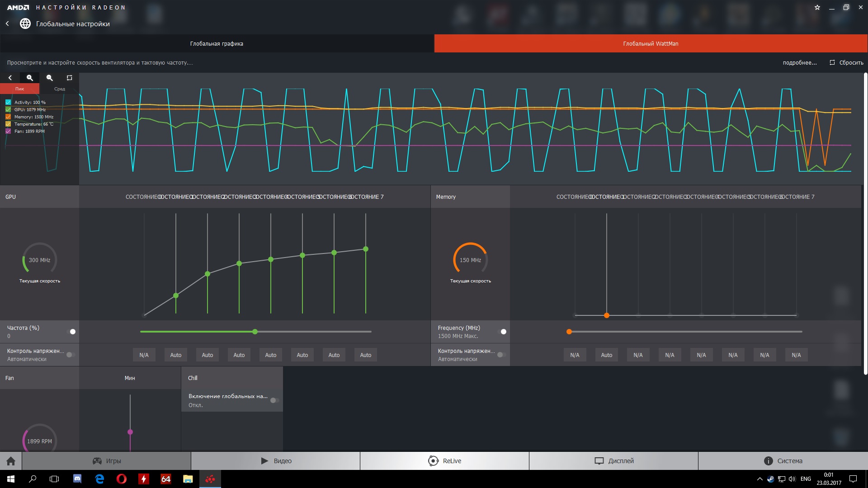The image size is (868, 488).
Task: Click the globe Global settings icon
Action: click(x=25, y=23)
